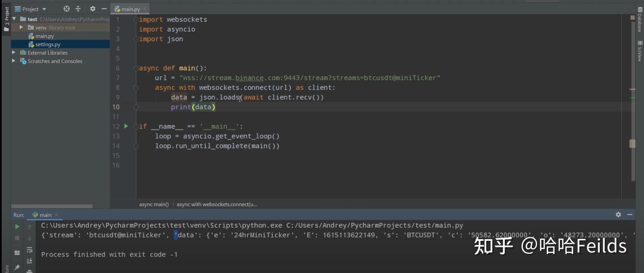The image size is (644, 273).
Task: Click the editor scrollbar thumb on the right
Action: pyautogui.click(x=633, y=143)
